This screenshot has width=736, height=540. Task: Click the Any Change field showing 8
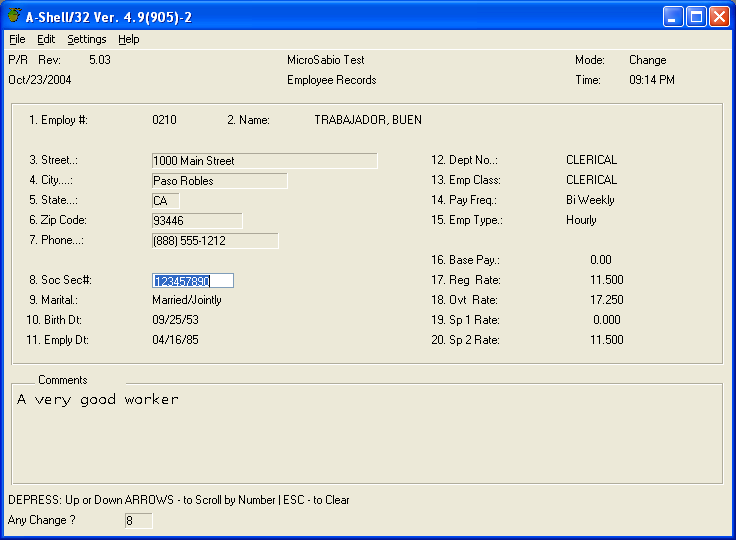pyautogui.click(x=137, y=521)
